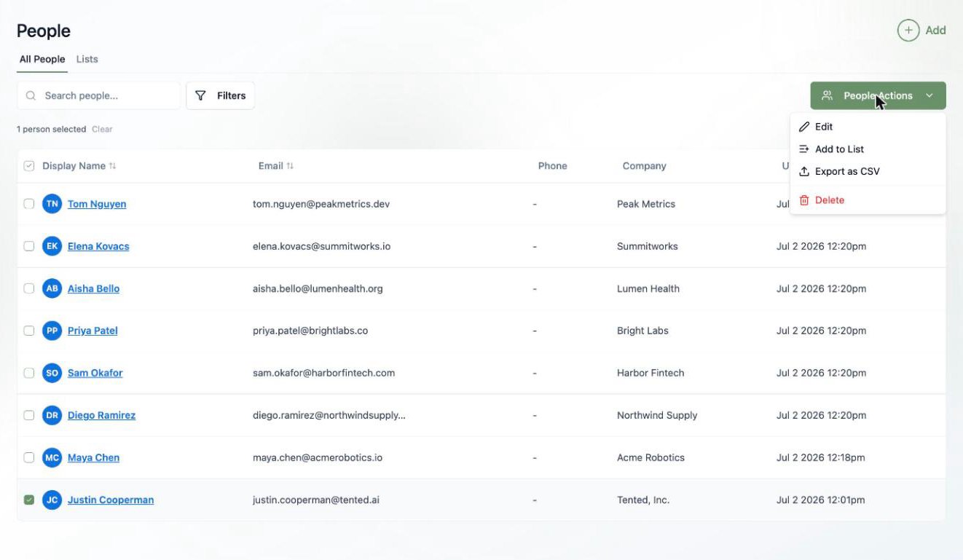Open Tom Nguyen's profile link

pyautogui.click(x=97, y=204)
